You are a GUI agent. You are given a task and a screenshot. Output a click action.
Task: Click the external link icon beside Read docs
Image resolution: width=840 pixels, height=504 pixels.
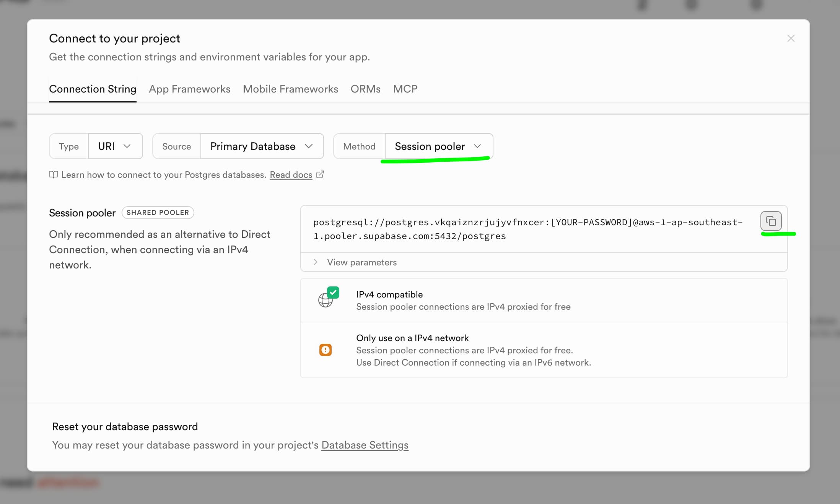click(320, 175)
